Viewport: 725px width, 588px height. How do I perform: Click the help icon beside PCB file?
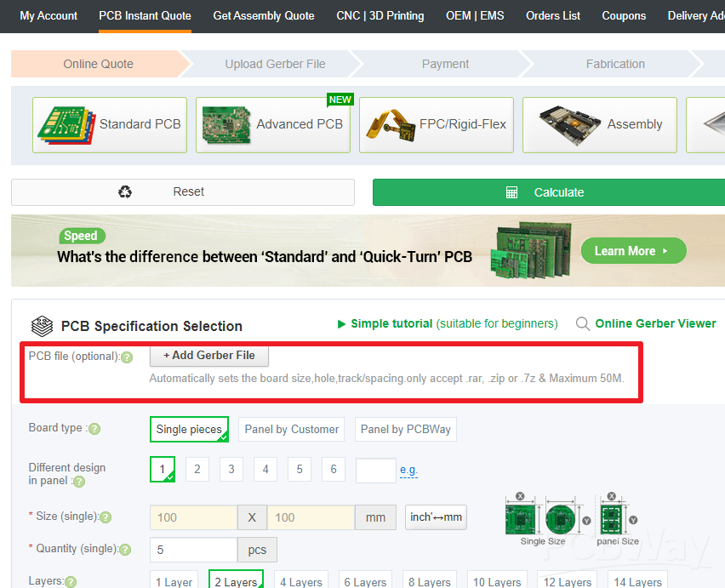[x=127, y=357]
